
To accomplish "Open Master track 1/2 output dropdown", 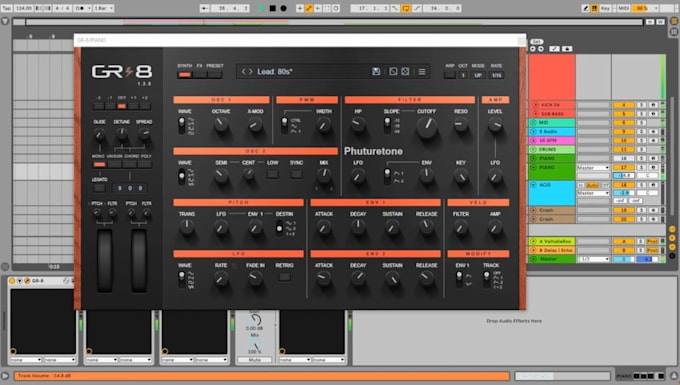I will 593,259.
